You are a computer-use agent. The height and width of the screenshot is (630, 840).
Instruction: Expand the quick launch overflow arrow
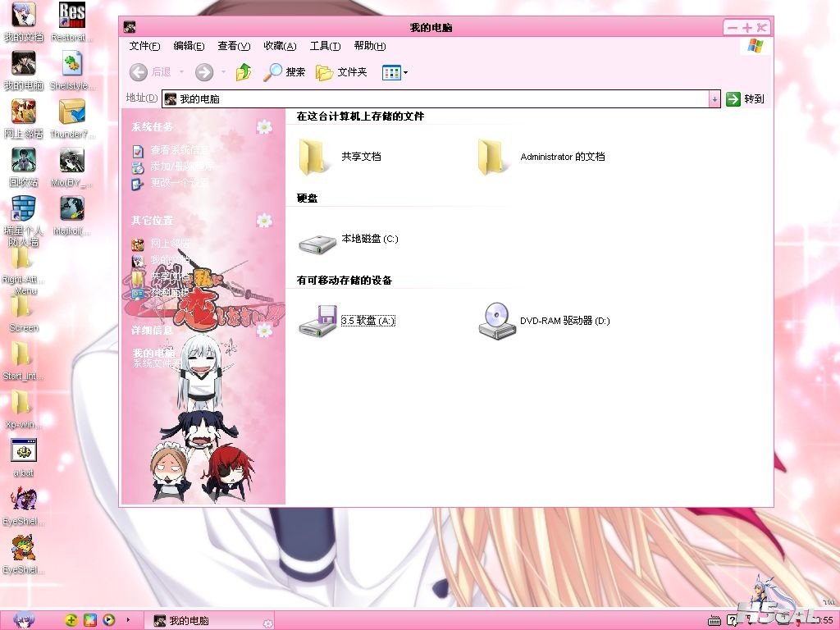tap(128, 620)
